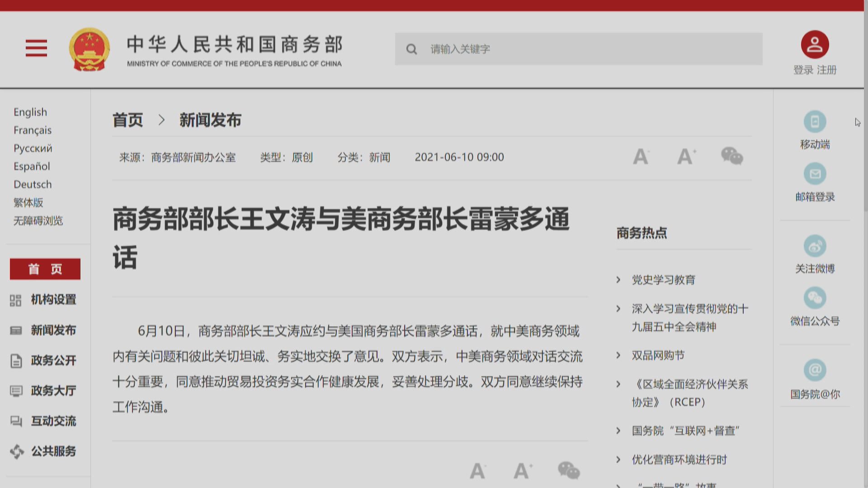Click A+ to increase font size

point(686,156)
